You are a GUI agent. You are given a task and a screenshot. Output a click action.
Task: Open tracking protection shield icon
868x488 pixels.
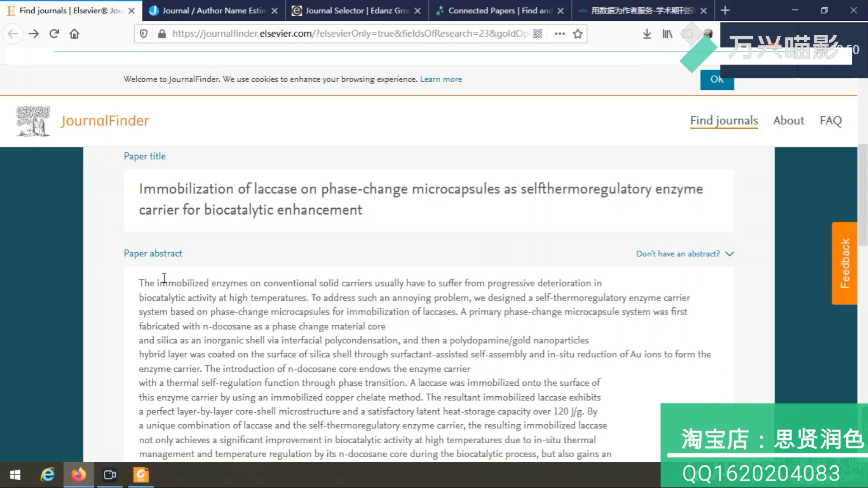click(x=144, y=34)
